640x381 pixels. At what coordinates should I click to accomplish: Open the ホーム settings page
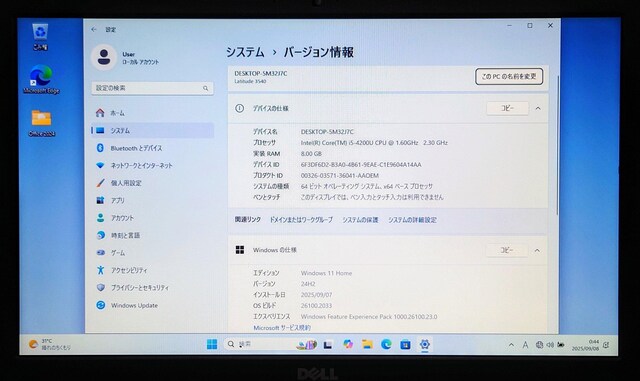click(x=152, y=113)
